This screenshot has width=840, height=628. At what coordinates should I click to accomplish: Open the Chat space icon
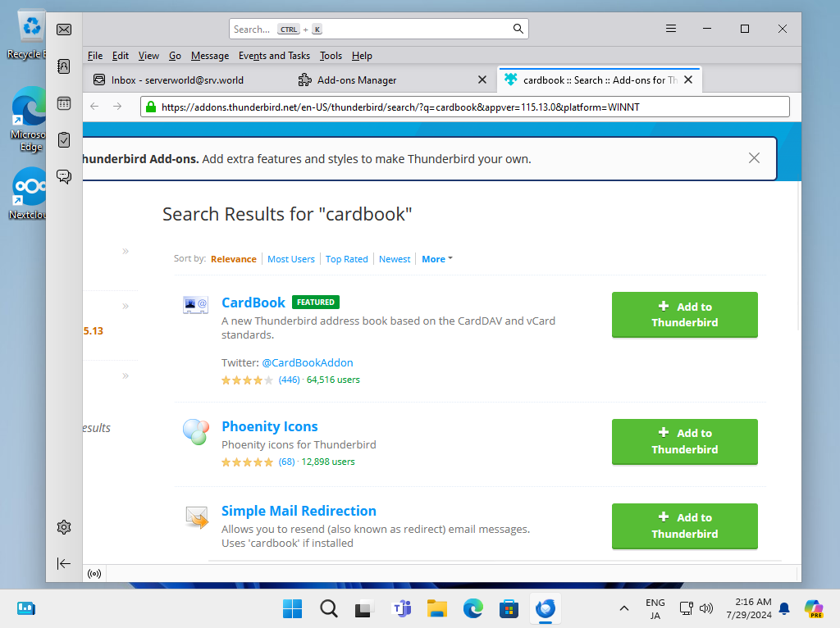coord(64,176)
